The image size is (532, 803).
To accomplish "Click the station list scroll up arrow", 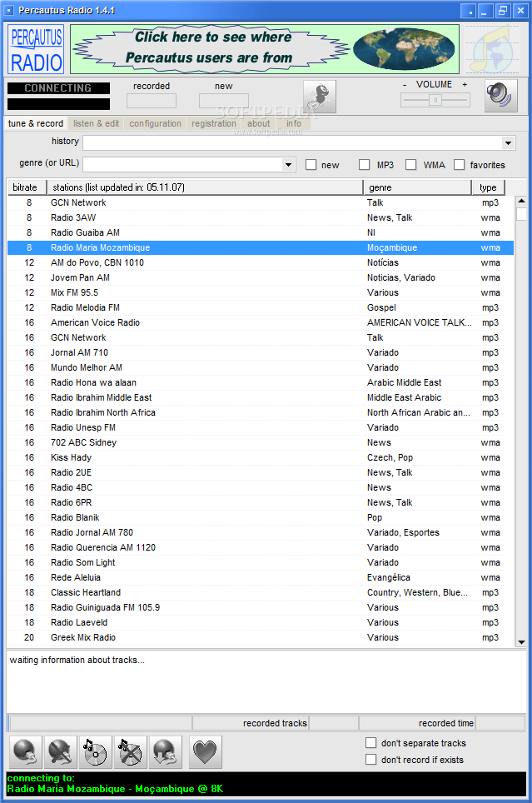I will [x=521, y=202].
